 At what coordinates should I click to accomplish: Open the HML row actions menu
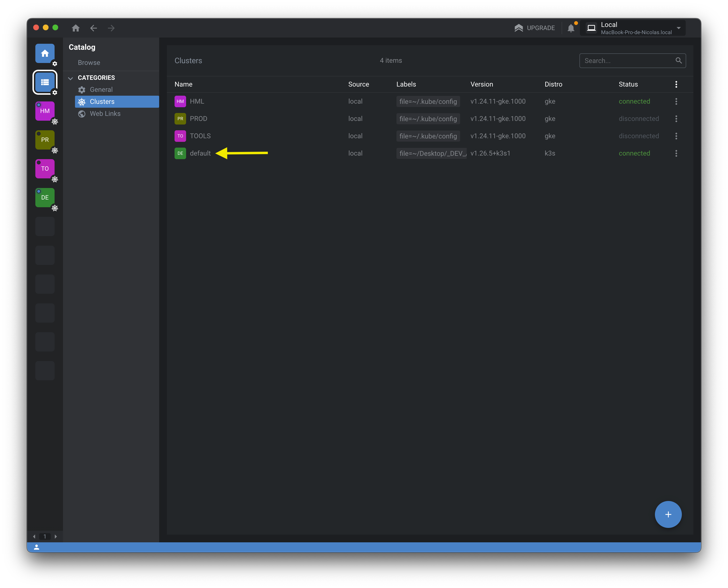pos(676,101)
